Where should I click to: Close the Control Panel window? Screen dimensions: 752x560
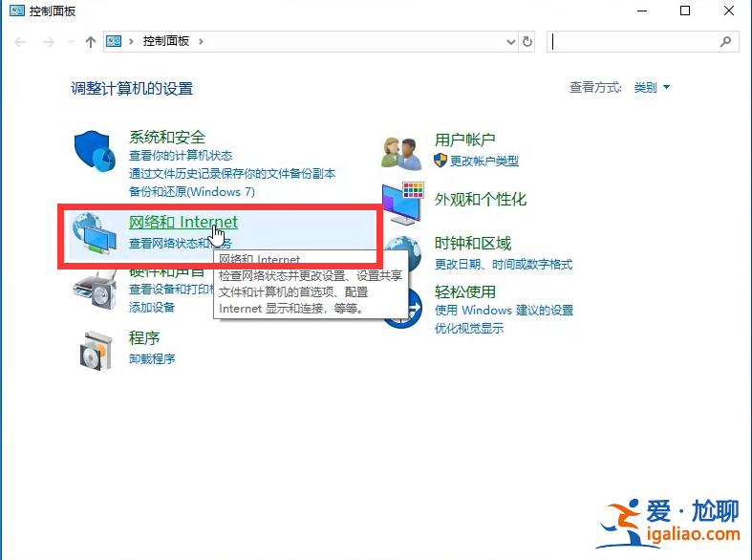click(728, 11)
